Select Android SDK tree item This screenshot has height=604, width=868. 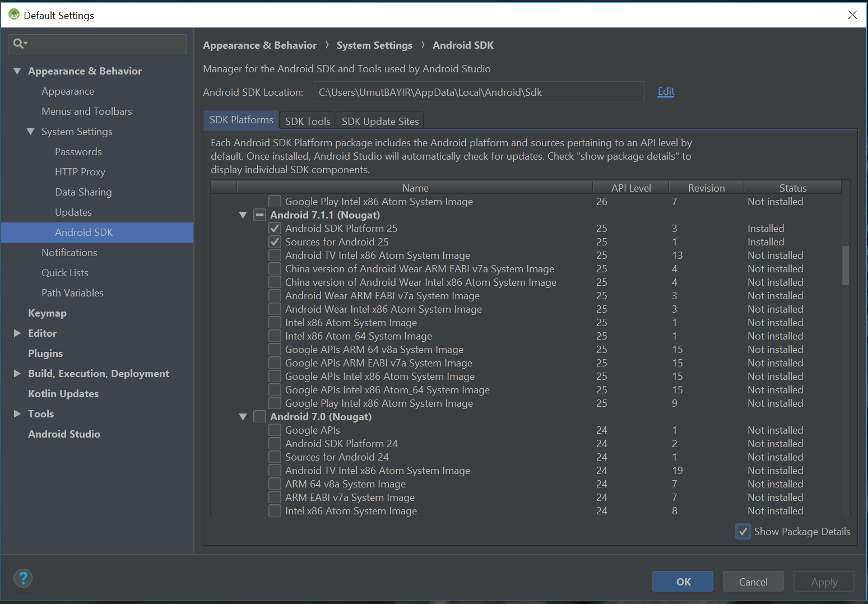click(x=98, y=233)
